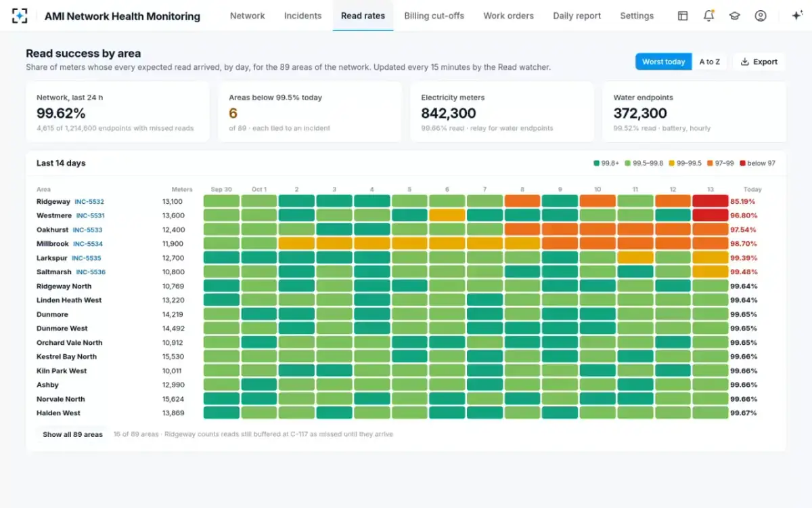Click the 99.8+ dark green legend swatch
812x508 pixels.
coord(596,163)
